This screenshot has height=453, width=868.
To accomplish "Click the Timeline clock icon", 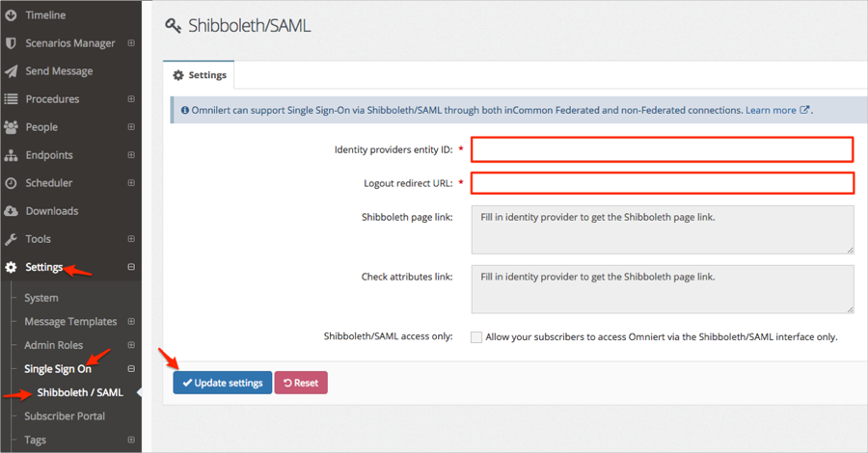I will click(x=11, y=15).
